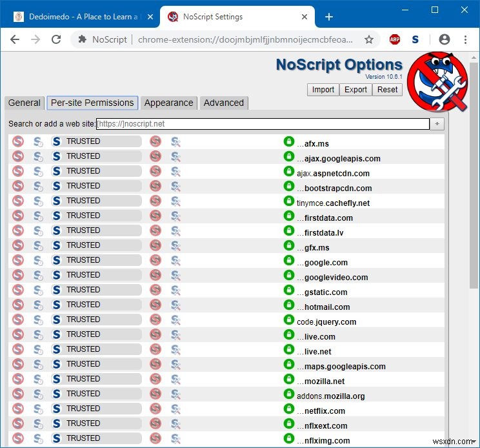Toggle HTTPS-only lock for bootstrapcdn.com
The image size is (480, 448).
[288, 186]
